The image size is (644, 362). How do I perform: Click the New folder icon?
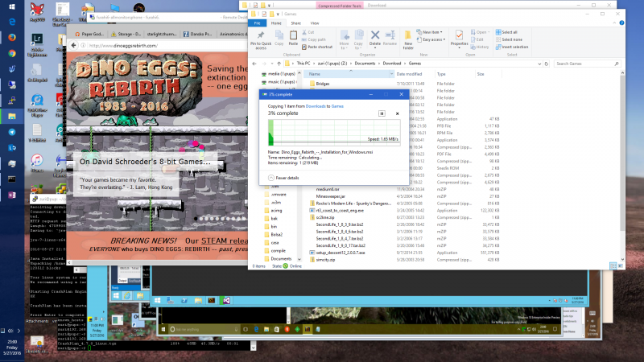[x=408, y=38]
